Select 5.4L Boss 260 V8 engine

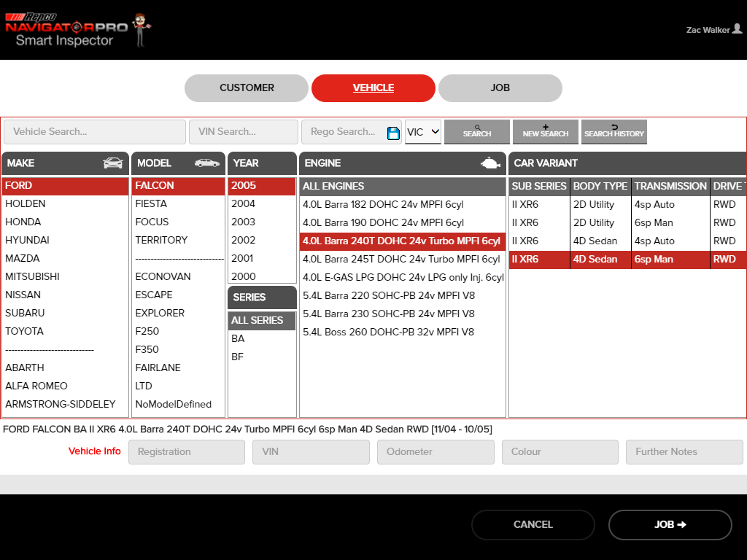403,332
